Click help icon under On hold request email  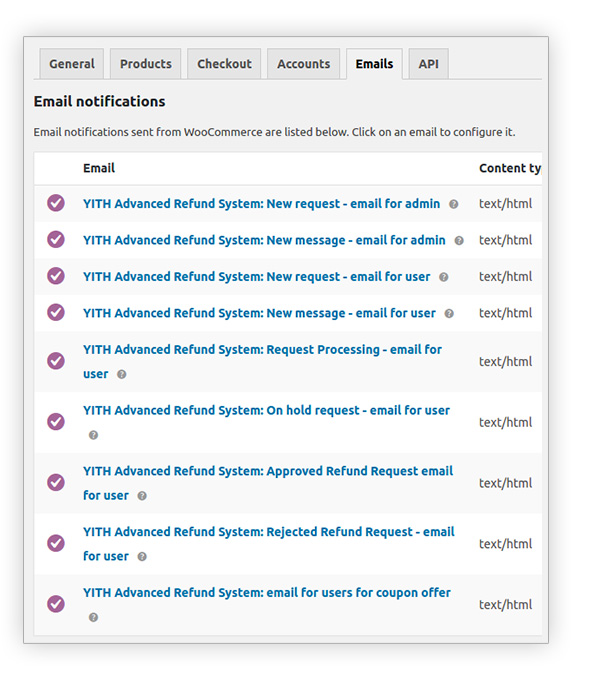(93, 435)
